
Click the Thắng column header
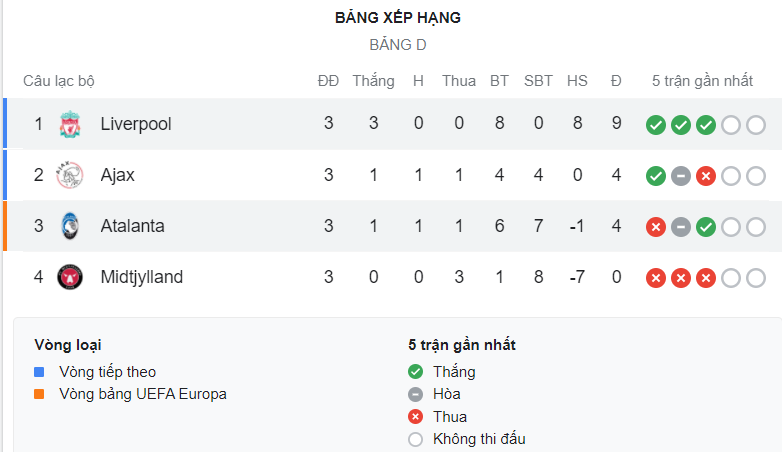374,80
